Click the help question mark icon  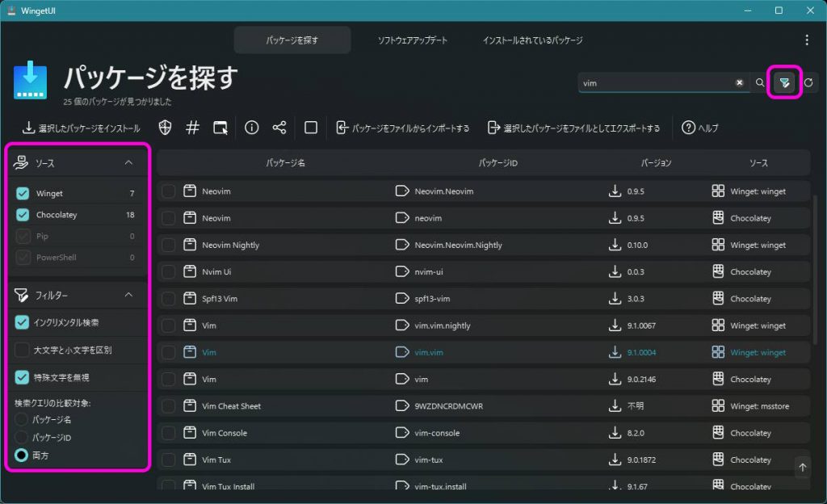(x=688, y=128)
